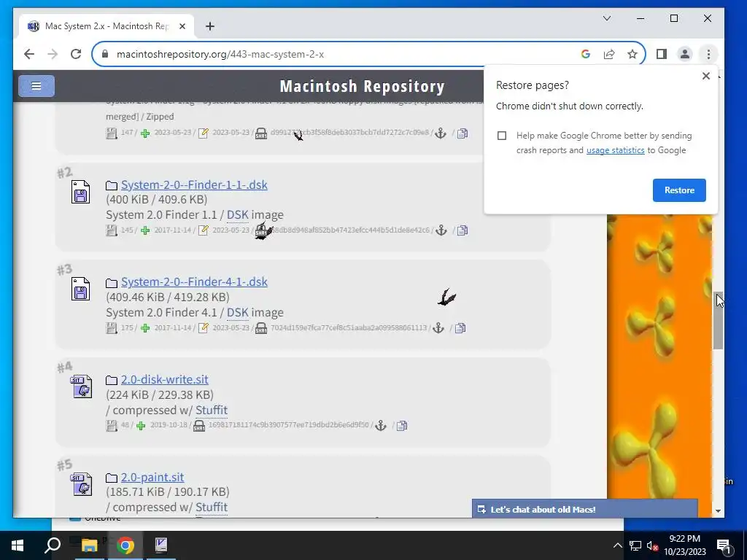Click SIT file icon for 2.0-paint.sit
Image resolution: width=747 pixels, height=560 pixels.
pos(82,484)
